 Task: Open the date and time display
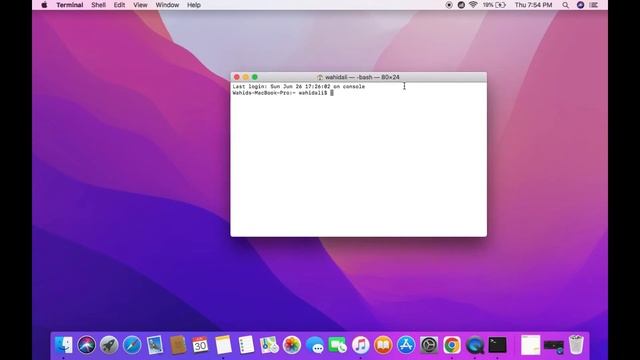[x=533, y=5]
